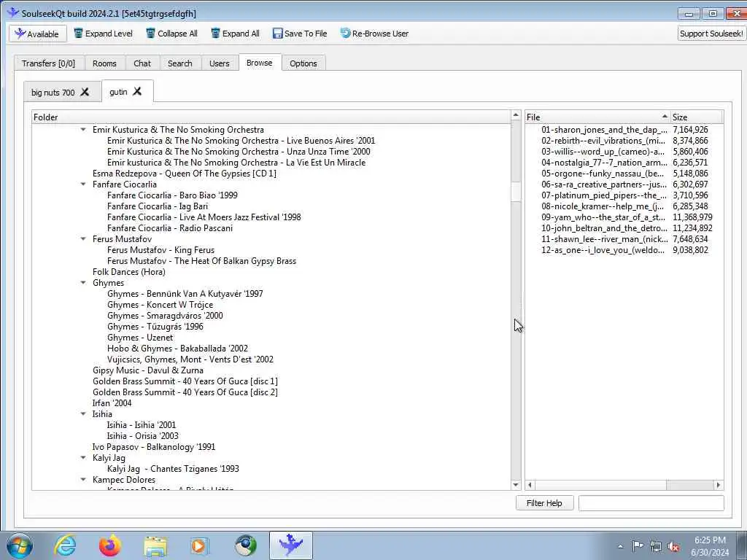Viewport: 747px width, 560px height.
Task: Sort by the Size column header
Action: pyautogui.click(x=697, y=117)
